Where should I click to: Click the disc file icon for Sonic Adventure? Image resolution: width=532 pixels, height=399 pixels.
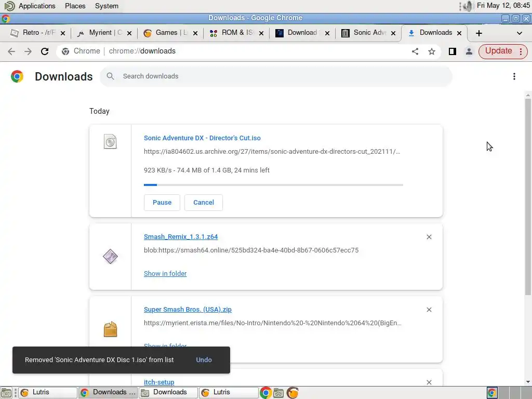110,142
